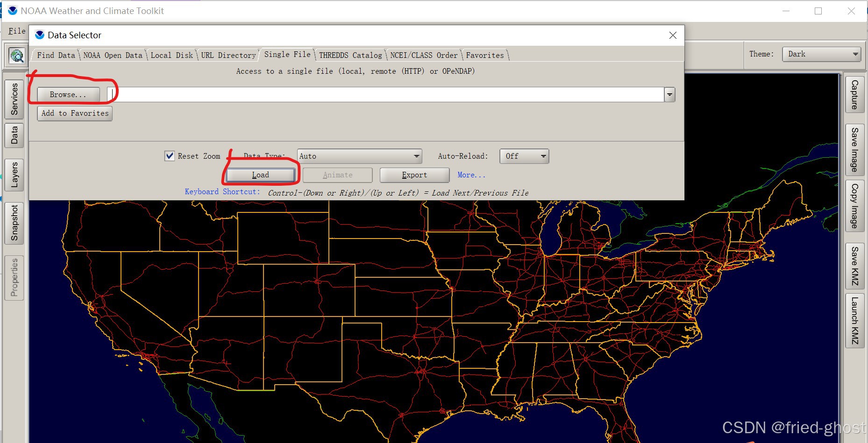This screenshot has height=443, width=868.
Task: Switch to URL Directory tab
Action: click(x=228, y=55)
